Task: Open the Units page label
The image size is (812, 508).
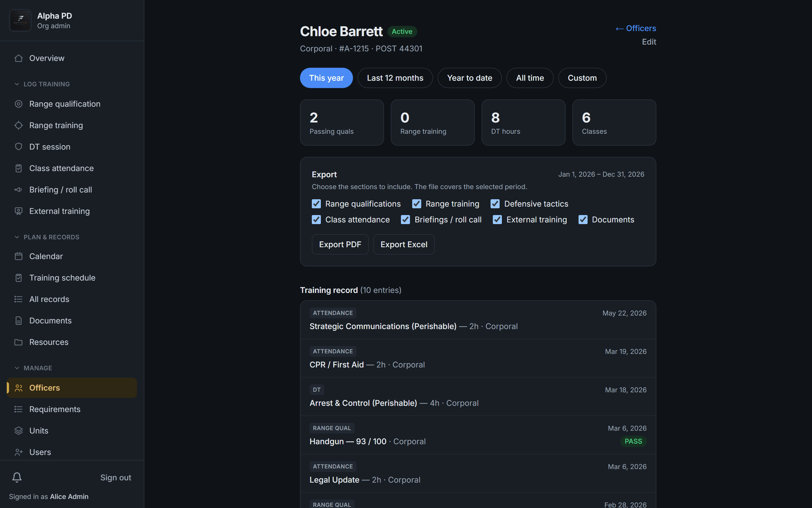Action: pyautogui.click(x=39, y=431)
